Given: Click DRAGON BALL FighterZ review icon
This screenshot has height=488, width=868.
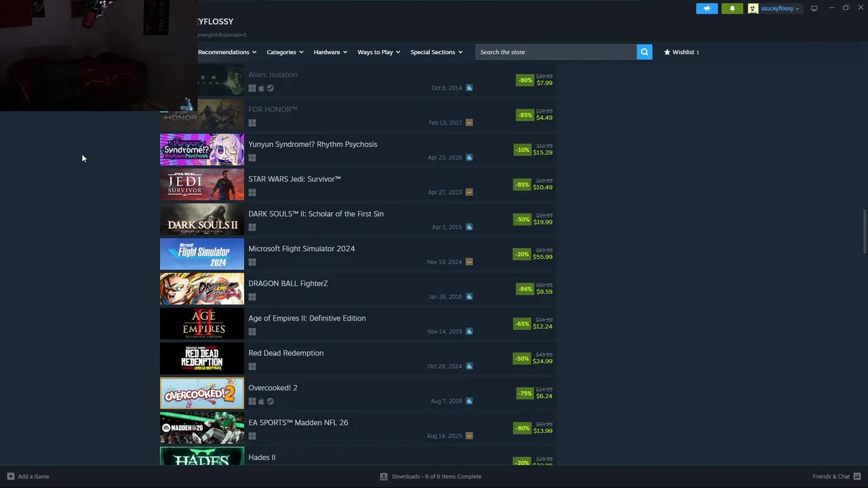Looking at the screenshot, I should pos(469,296).
